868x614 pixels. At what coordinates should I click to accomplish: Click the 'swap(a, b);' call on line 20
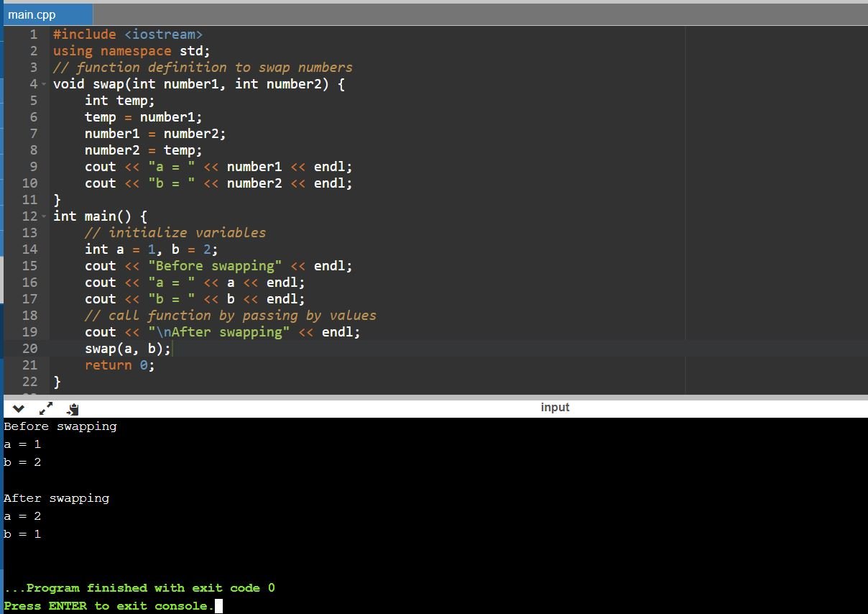tap(128, 349)
